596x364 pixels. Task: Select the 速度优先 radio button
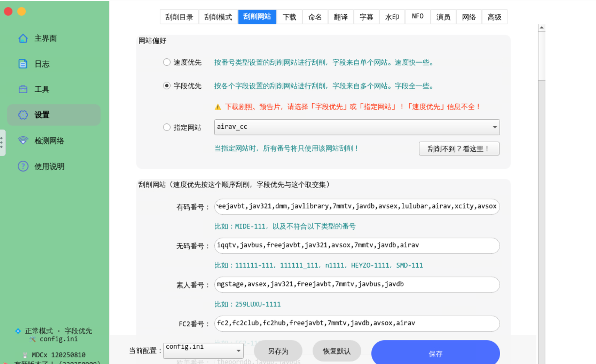[167, 62]
